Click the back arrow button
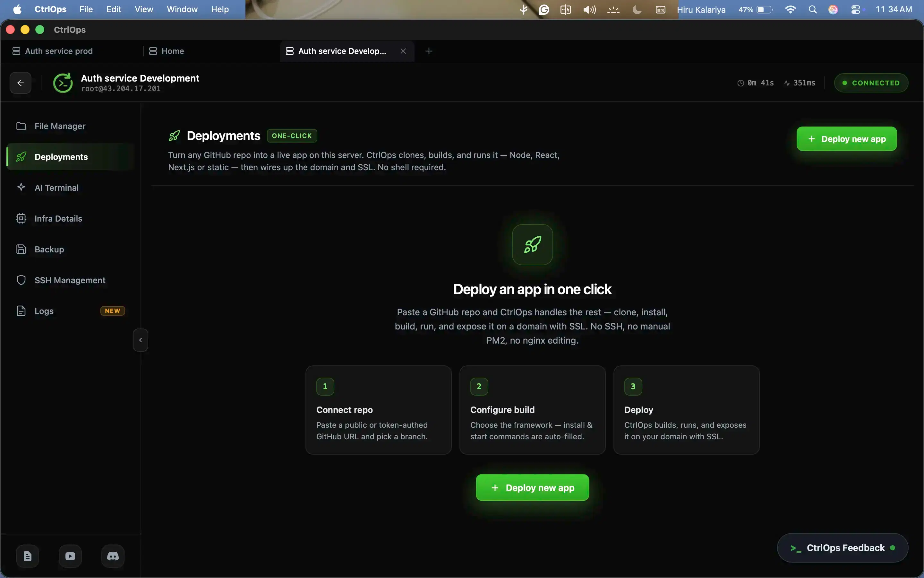Image resolution: width=924 pixels, height=578 pixels. tap(21, 83)
